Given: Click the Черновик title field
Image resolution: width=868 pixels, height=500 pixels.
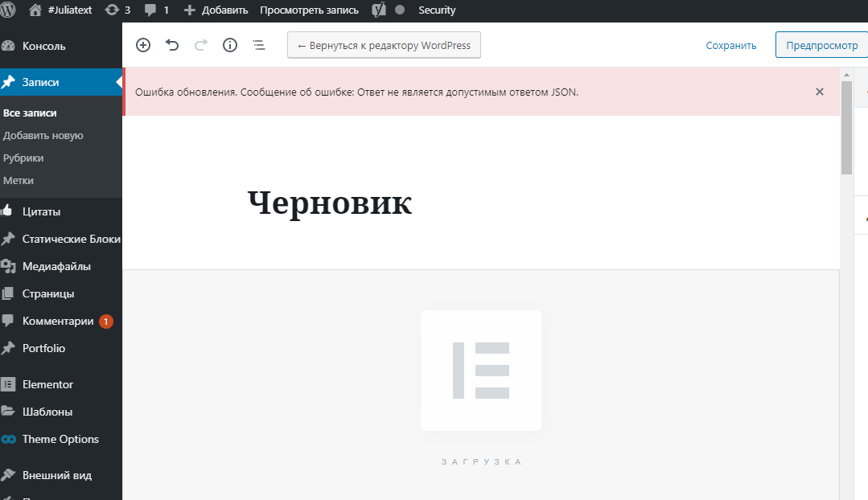Looking at the screenshot, I should [328, 203].
